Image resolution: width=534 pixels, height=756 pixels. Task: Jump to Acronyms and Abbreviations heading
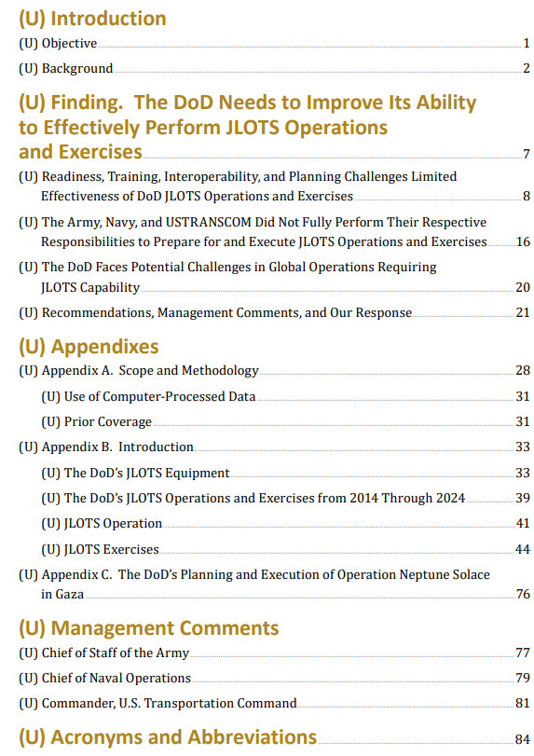pos(274,737)
